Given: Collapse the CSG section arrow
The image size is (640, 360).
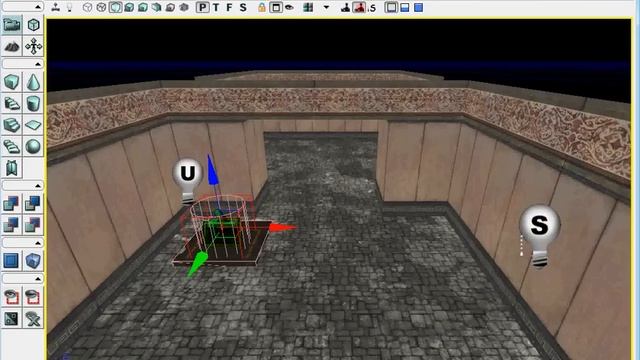Looking at the screenshot, I should pyautogui.click(x=38, y=185).
